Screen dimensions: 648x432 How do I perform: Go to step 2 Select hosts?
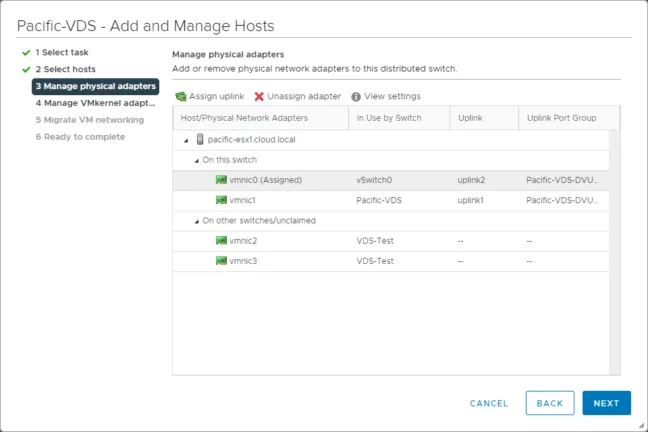click(x=65, y=69)
